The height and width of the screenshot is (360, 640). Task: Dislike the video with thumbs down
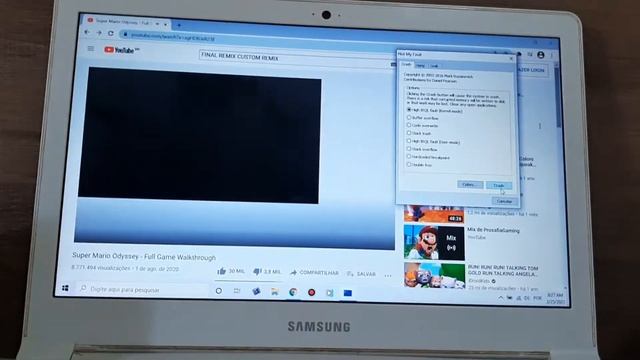257,271
